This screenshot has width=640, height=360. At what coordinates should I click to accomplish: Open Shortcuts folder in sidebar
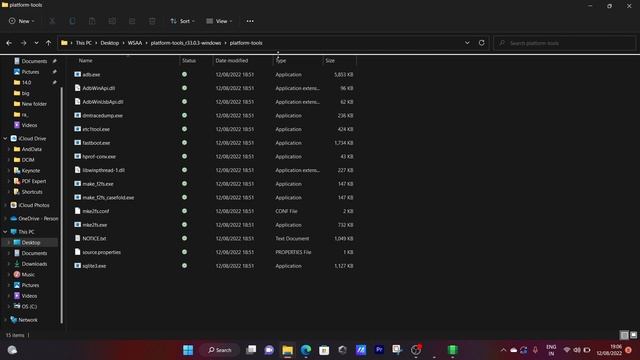pyautogui.click(x=31, y=192)
